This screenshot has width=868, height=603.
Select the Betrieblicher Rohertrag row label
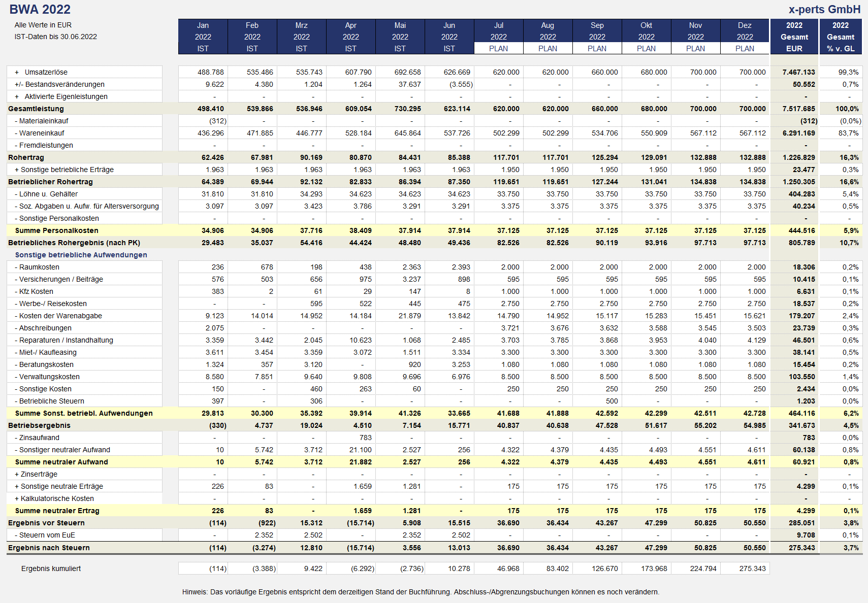point(50,182)
